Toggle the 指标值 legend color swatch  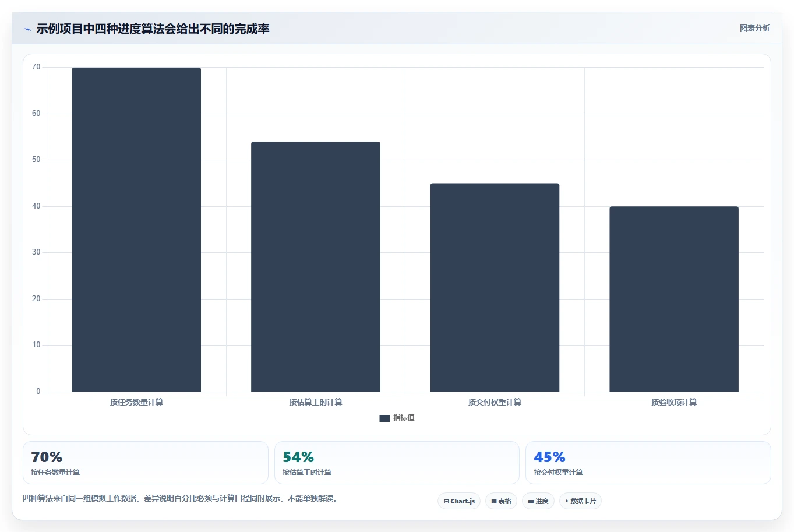click(x=384, y=418)
